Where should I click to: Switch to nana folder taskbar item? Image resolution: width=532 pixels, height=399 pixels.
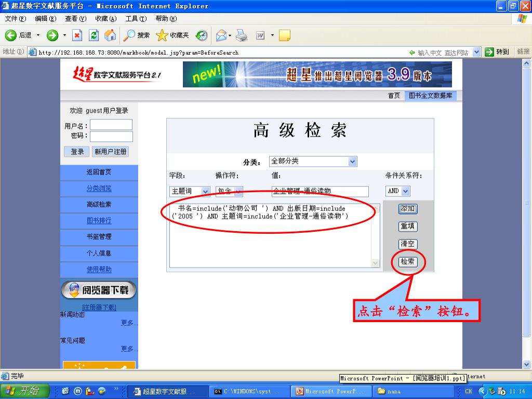click(x=413, y=392)
